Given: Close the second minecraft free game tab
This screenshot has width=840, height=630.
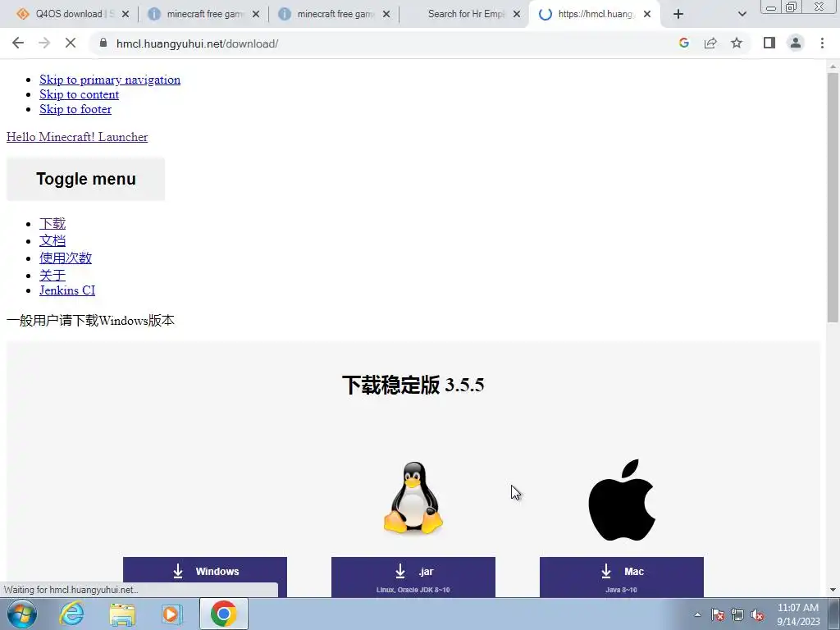Looking at the screenshot, I should coord(386,14).
